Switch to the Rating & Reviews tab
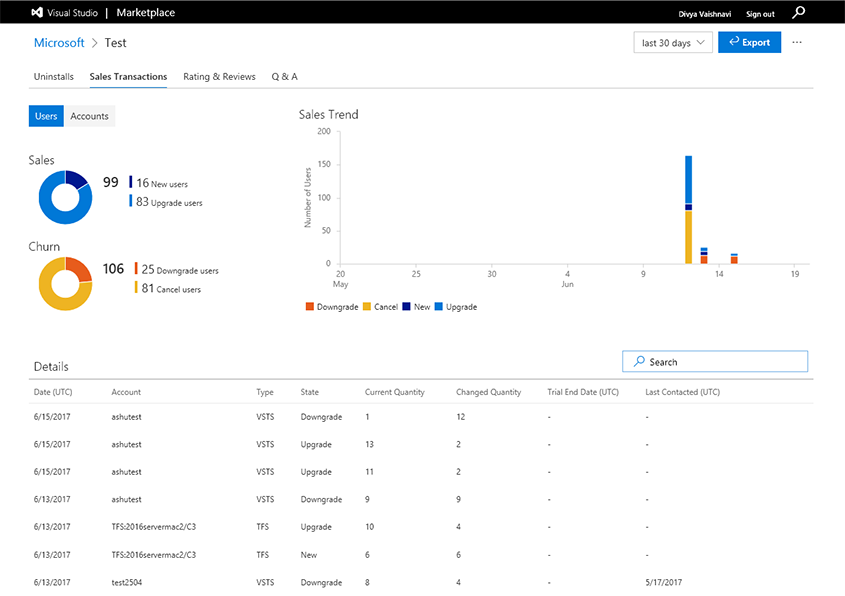 coord(219,76)
